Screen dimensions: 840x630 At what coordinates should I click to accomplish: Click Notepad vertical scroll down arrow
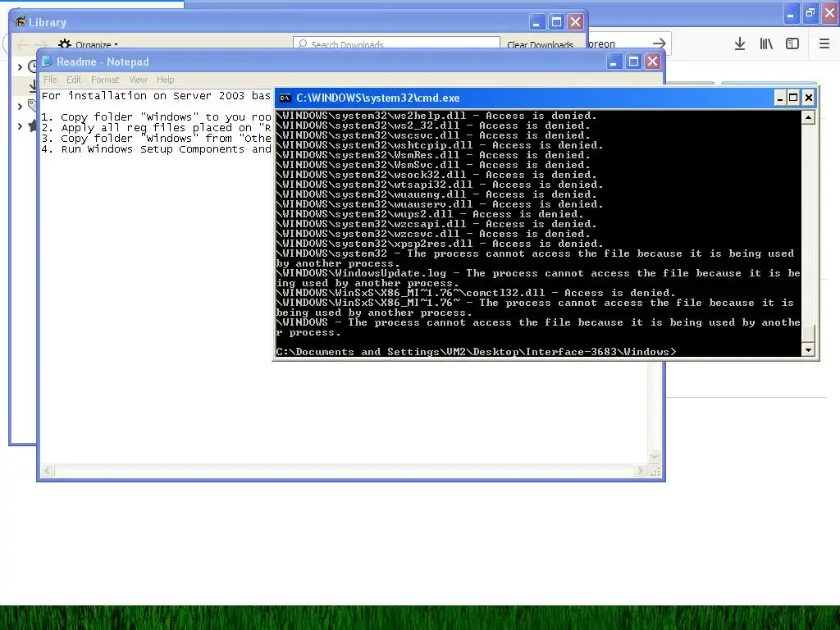(x=654, y=456)
